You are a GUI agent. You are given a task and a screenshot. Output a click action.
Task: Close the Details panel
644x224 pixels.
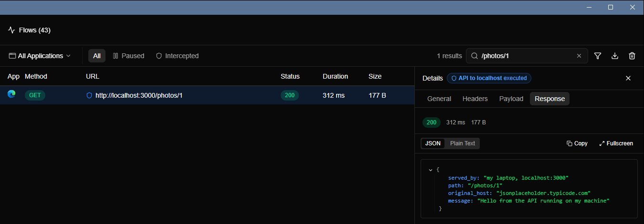click(628, 78)
